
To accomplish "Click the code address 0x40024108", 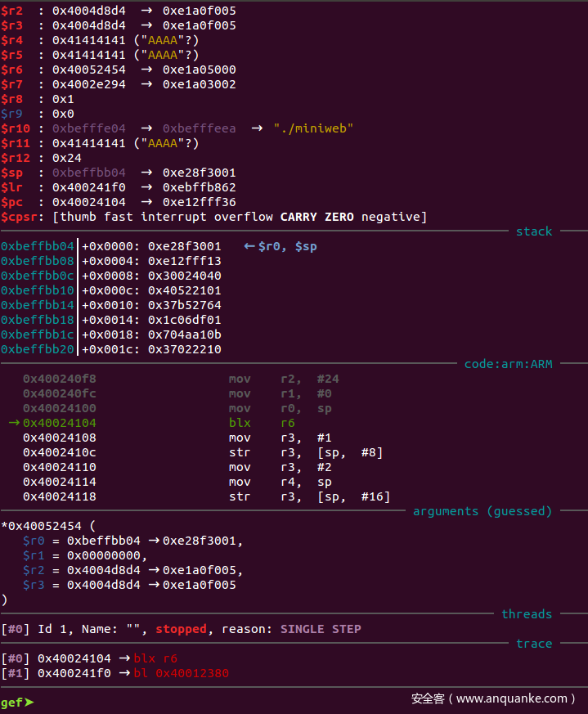I will [60, 438].
